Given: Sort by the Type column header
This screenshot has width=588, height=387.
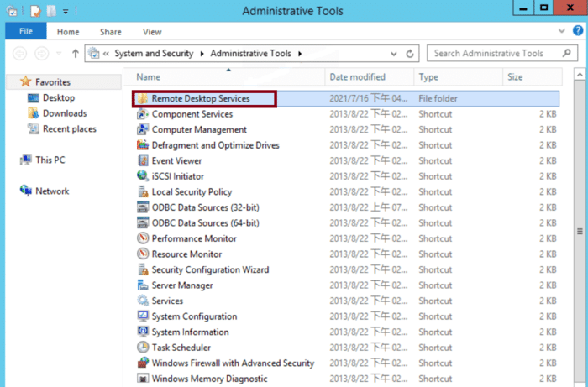Looking at the screenshot, I should point(459,76).
